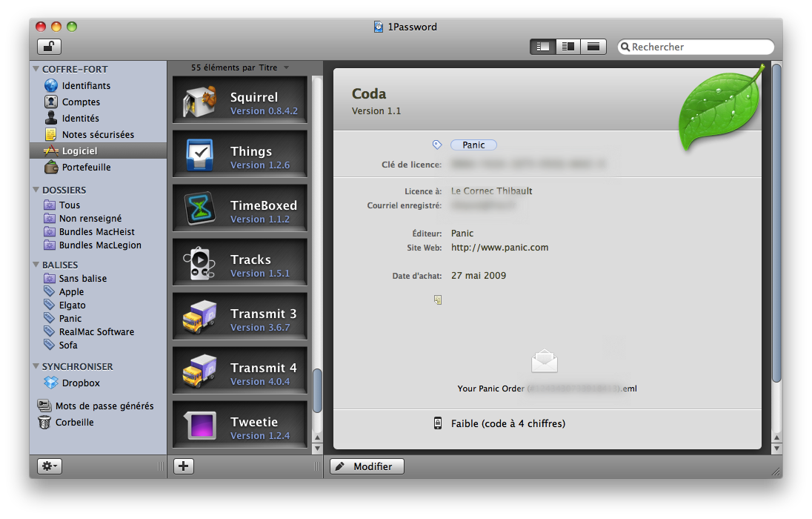Screen dimensions: 812x519
Task: Click 'Faible (code à 4 chiffres)' text
Action: tap(508, 423)
